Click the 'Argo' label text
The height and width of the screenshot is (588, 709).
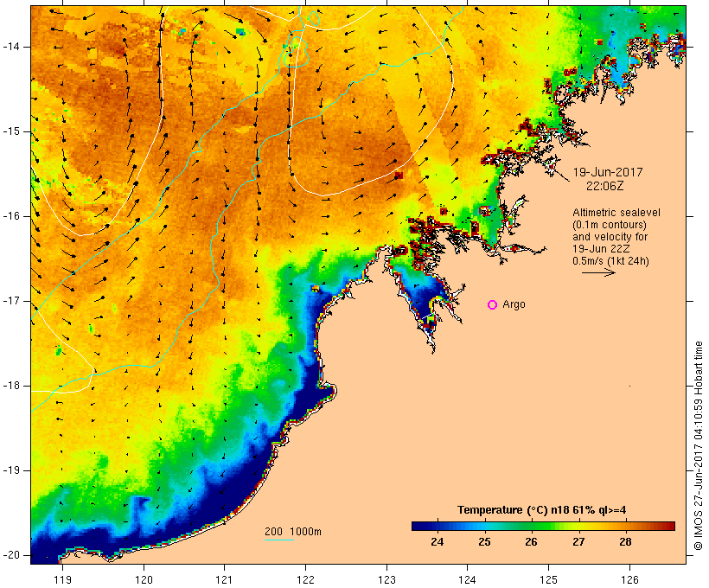pos(514,305)
